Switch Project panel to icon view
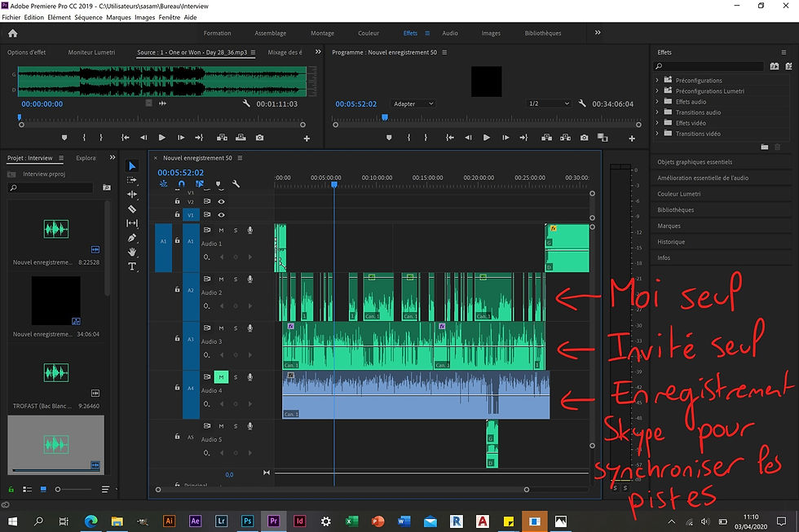 [x=43, y=490]
